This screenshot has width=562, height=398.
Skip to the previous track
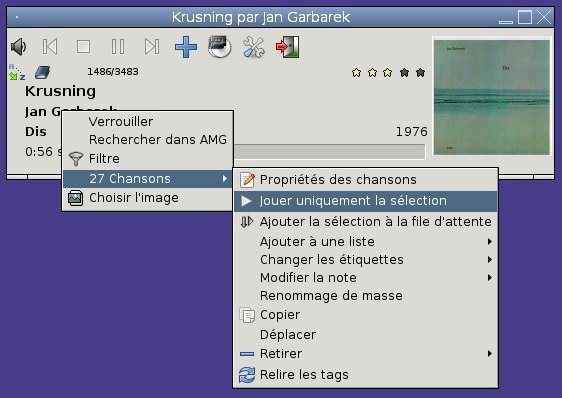tap(50, 47)
